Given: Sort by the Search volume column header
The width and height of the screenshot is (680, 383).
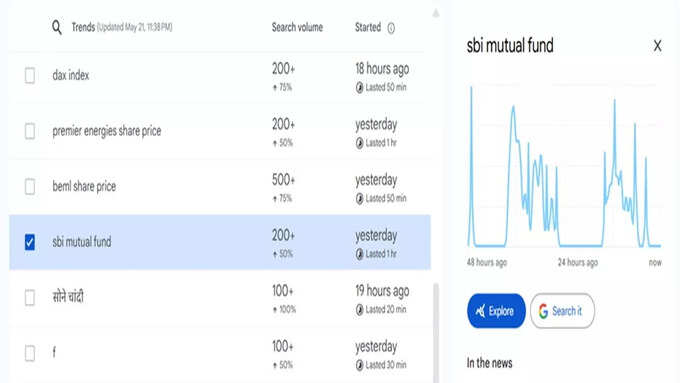Looking at the screenshot, I should (x=297, y=27).
